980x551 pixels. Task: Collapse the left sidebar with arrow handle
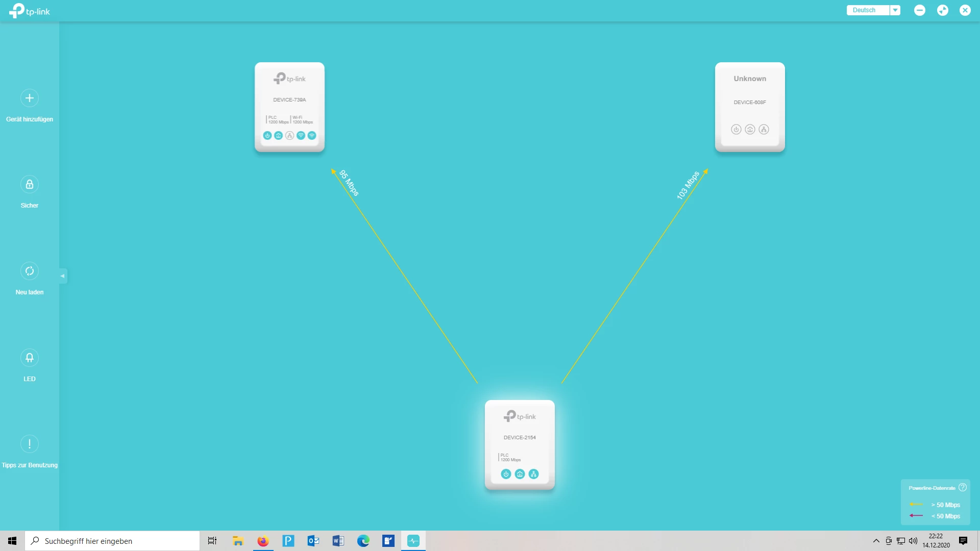pos(63,276)
